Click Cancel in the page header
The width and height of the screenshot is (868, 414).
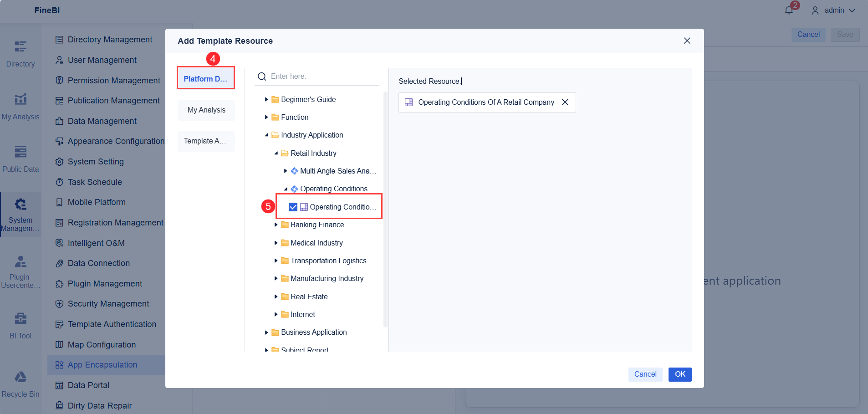808,35
